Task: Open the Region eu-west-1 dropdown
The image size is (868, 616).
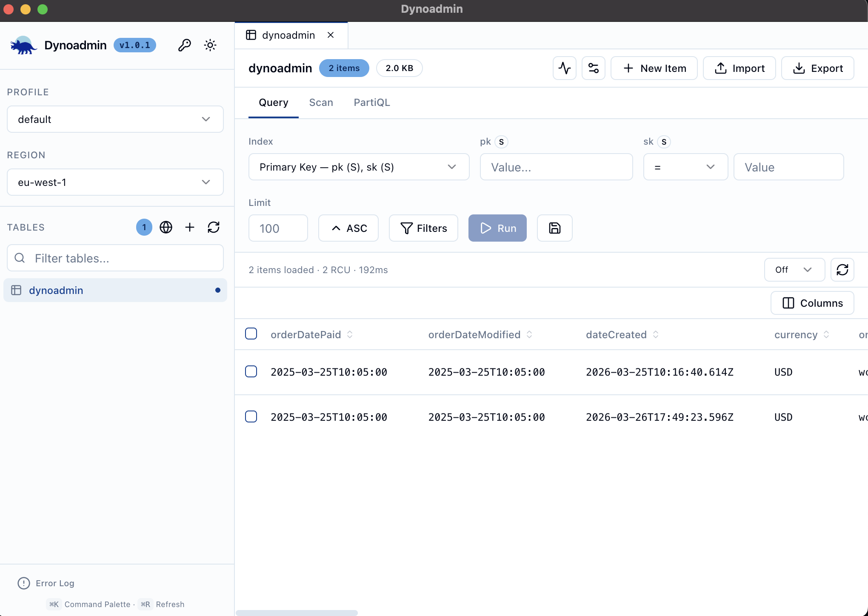Action: tap(115, 182)
